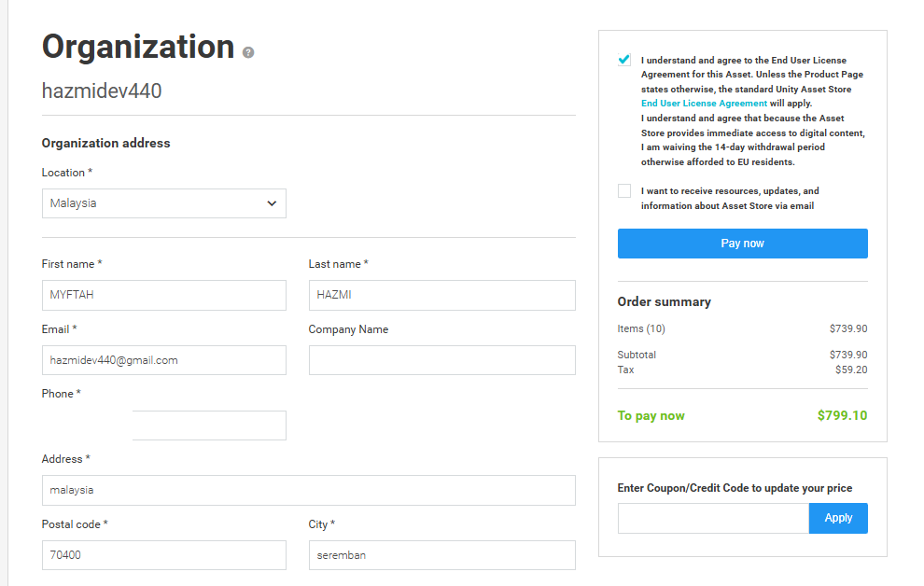This screenshot has width=924, height=586.
Task: Click the Coupon/Credit Code text box
Action: point(713,518)
